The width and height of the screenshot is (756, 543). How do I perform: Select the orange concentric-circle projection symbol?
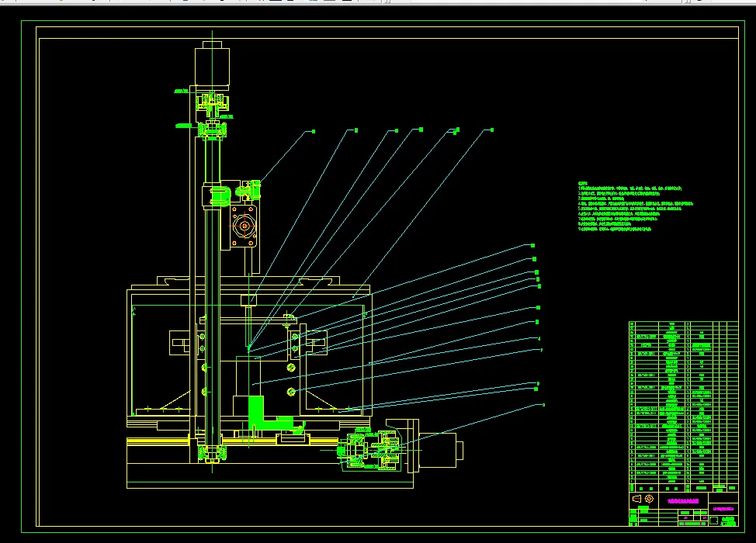[649, 499]
